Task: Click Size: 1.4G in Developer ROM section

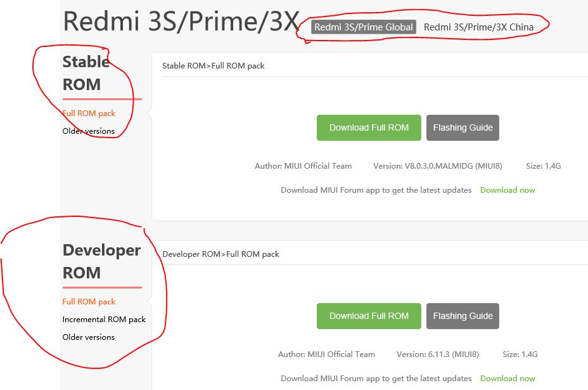Action: [520, 354]
